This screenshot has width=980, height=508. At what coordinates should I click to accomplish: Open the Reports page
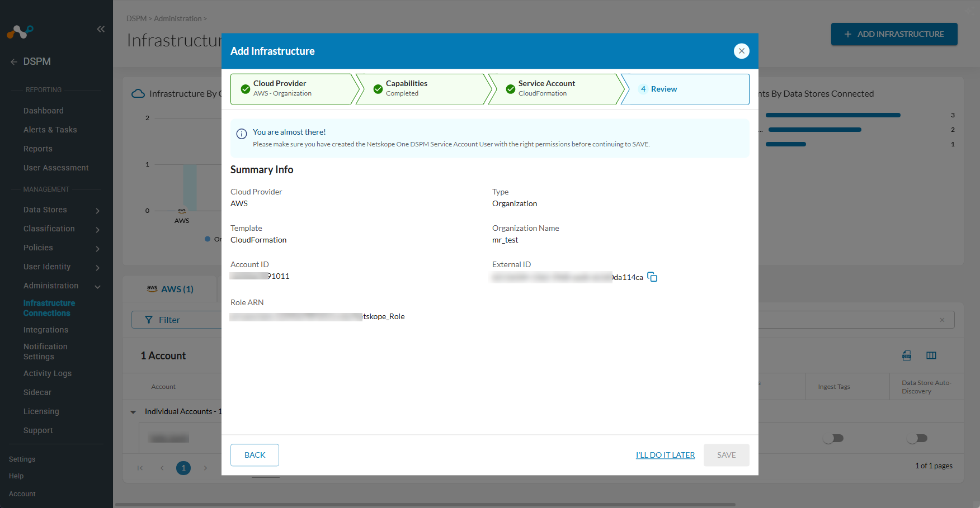(x=38, y=149)
